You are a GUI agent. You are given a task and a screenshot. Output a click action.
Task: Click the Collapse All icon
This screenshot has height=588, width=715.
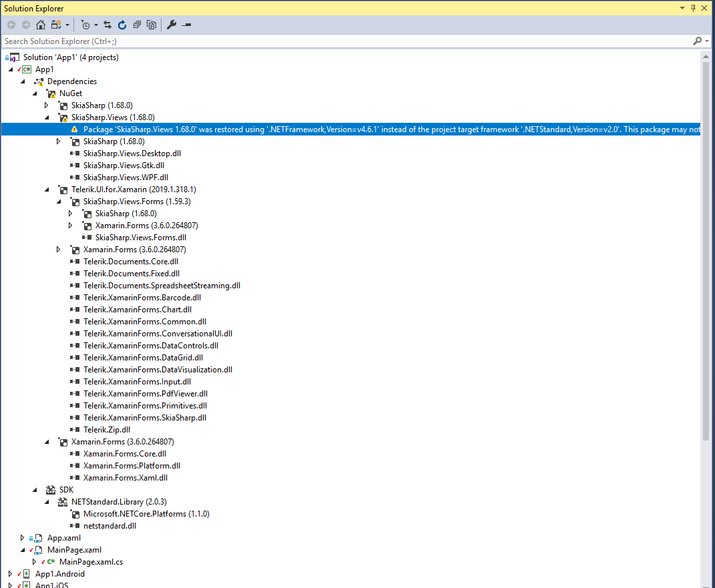click(x=137, y=25)
